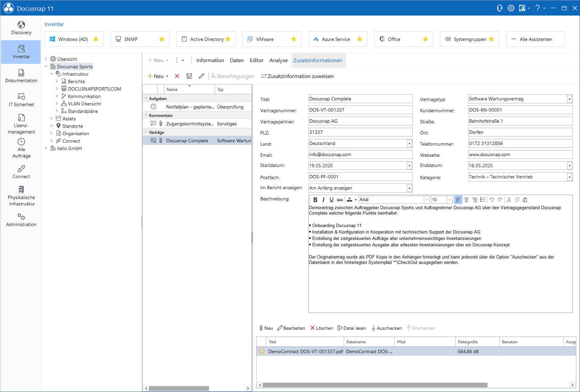Open Physikalische Infrastruktur section

pos(21,196)
